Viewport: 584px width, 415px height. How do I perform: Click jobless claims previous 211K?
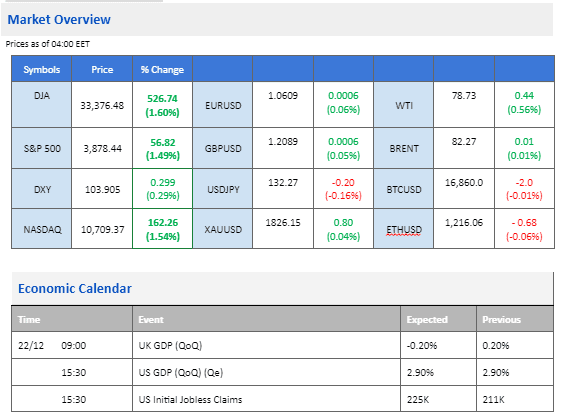point(493,400)
